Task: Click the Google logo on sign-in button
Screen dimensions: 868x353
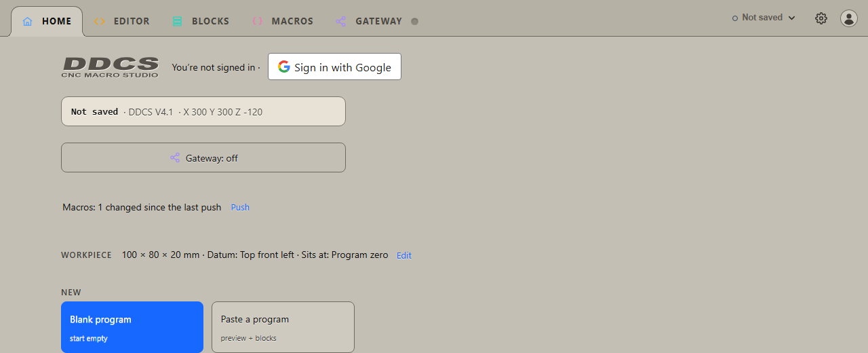Action: click(284, 67)
